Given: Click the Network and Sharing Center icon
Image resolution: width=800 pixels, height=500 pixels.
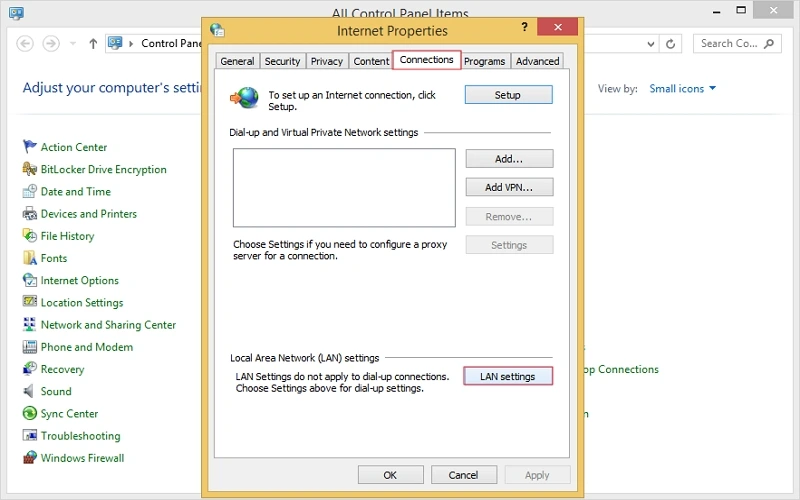Looking at the screenshot, I should 30,324.
